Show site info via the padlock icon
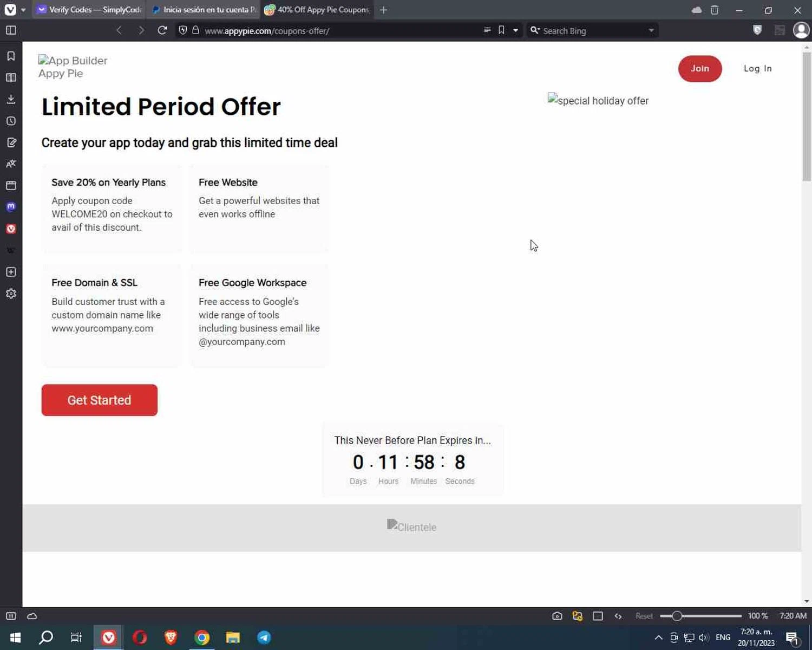The height and width of the screenshot is (650, 812). point(195,30)
